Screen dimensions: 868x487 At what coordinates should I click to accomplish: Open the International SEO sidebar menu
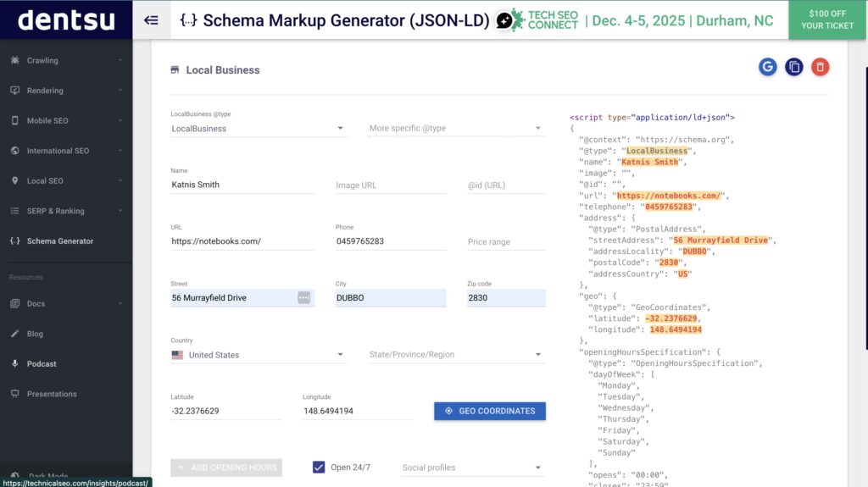click(x=66, y=151)
